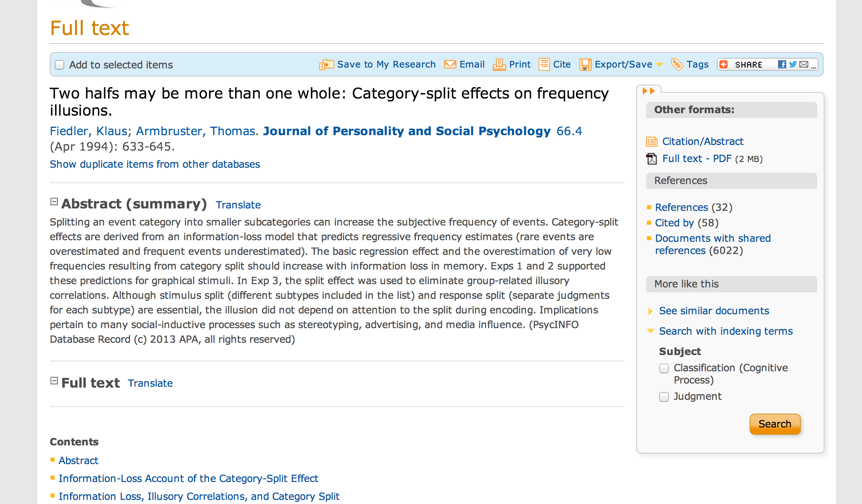Image resolution: width=862 pixels, height=504 pixels.
Task: Share via the Facebook icon
Action: click(x=782, y=64)
